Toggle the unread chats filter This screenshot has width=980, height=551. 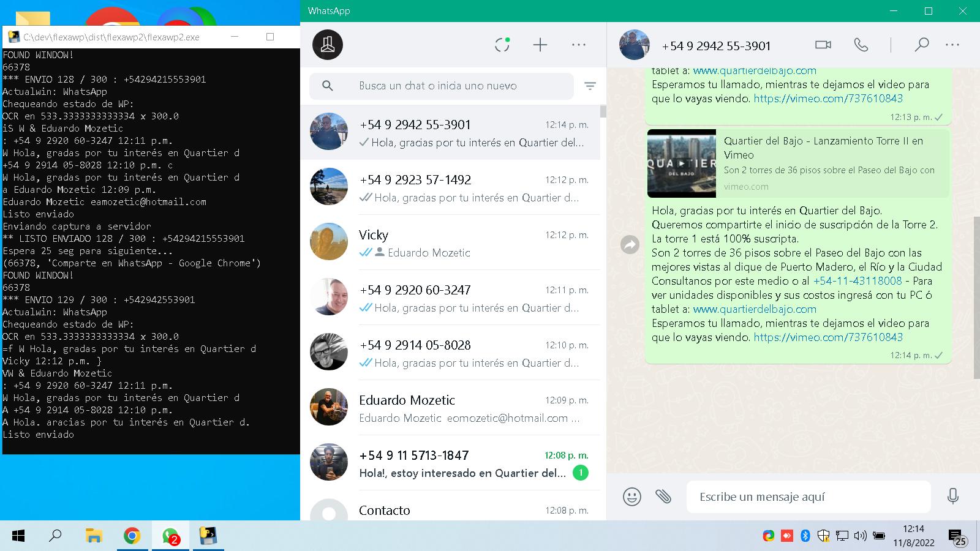coord(590,86)
